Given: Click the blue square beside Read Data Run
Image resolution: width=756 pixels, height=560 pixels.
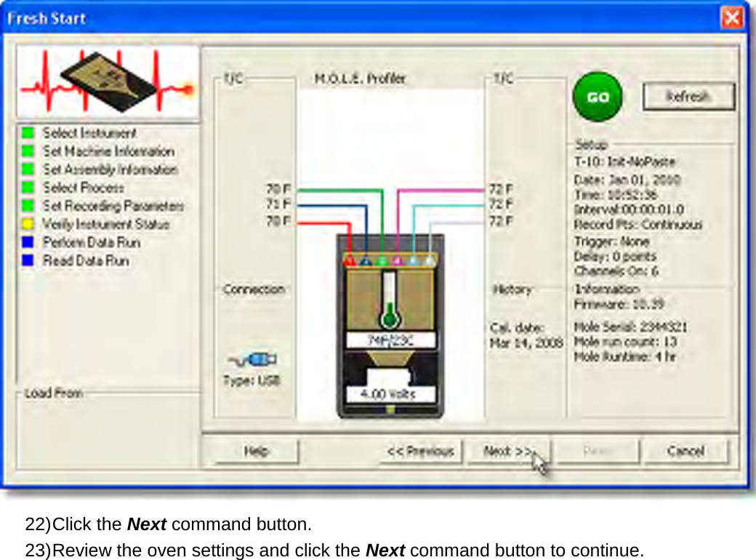Looking at the screenshot, I should click(28, 260).
